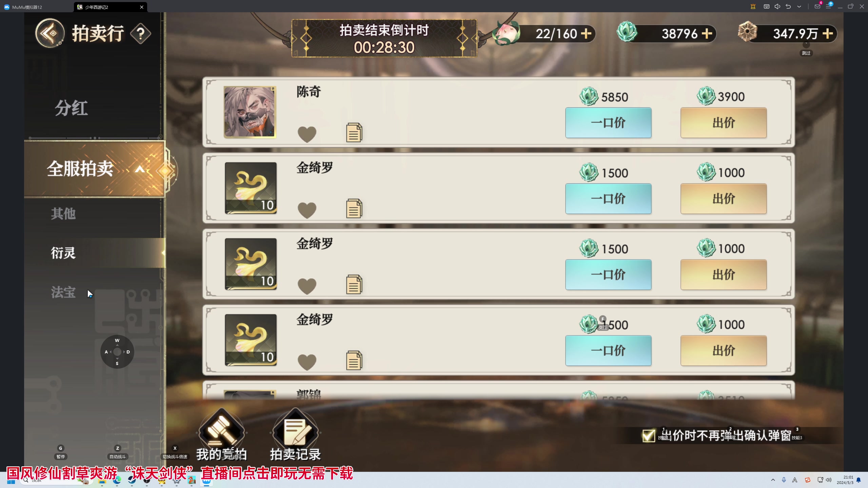Open the MuMu toolbar dropdown chevron
868x488 pixels.
(799, 6)
